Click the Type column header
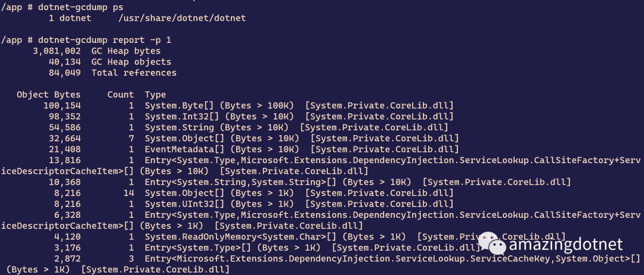The width and height of the screenshot is (644, 275). pos(155,95)
